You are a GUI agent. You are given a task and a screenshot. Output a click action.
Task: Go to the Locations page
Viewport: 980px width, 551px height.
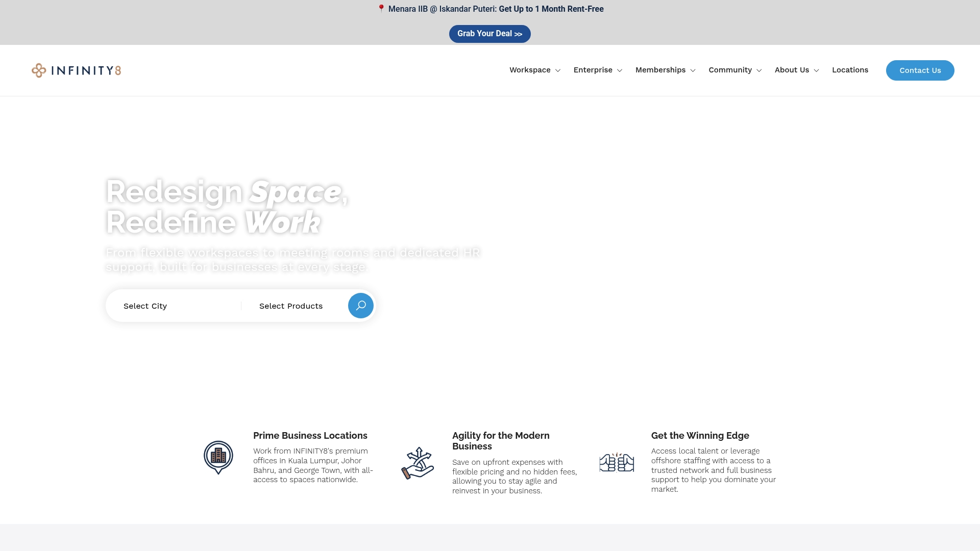[850, 70]
